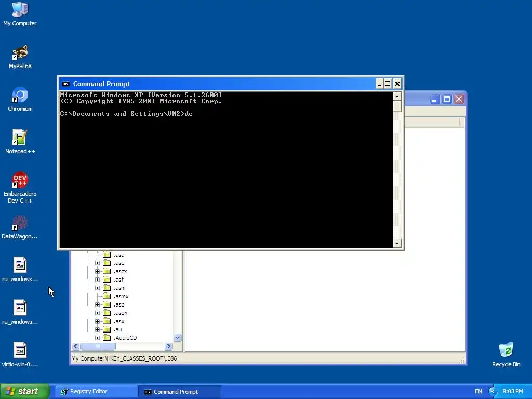The image size is (532, 399).
Task: Switch to Registry Editor taskbar button
Action: (96, 392)
